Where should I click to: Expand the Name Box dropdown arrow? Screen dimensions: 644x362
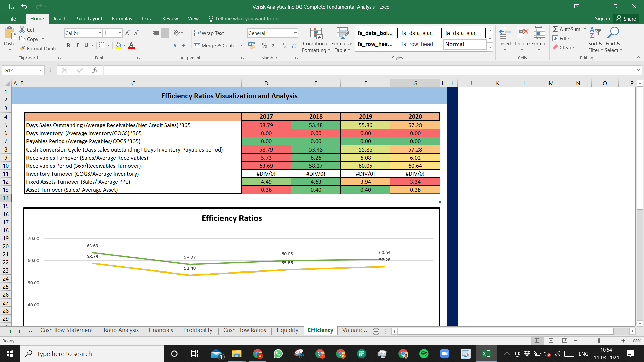(40, 70)
